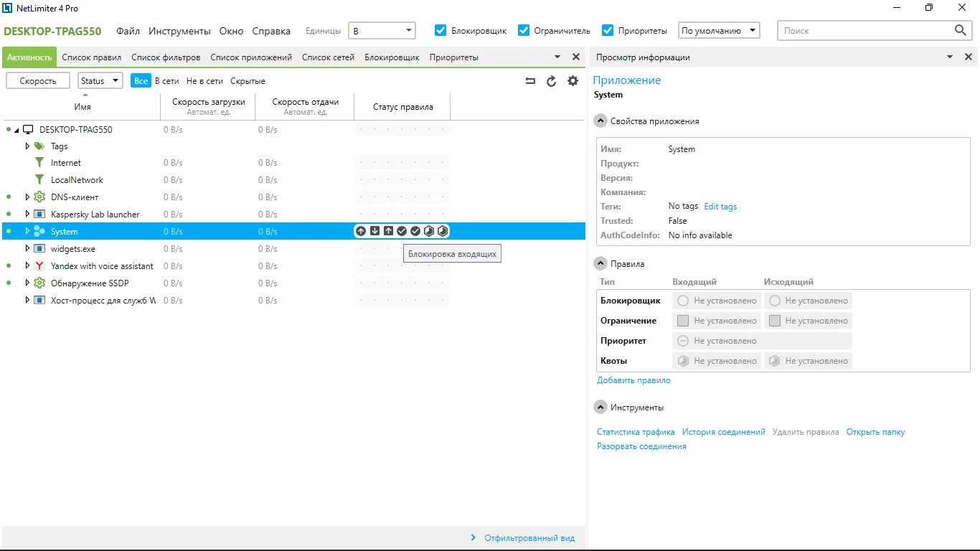Expand the Kaspersky Lab launcher node

pos(27,215)
